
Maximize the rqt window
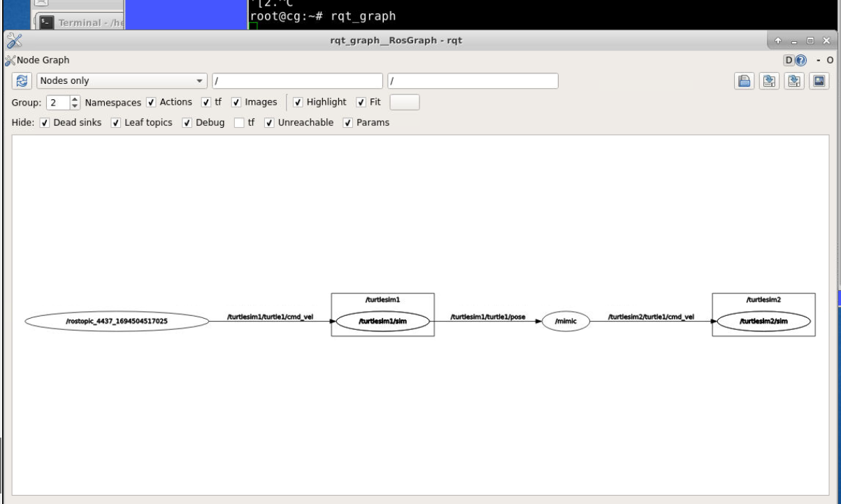(x=810, y=41)
